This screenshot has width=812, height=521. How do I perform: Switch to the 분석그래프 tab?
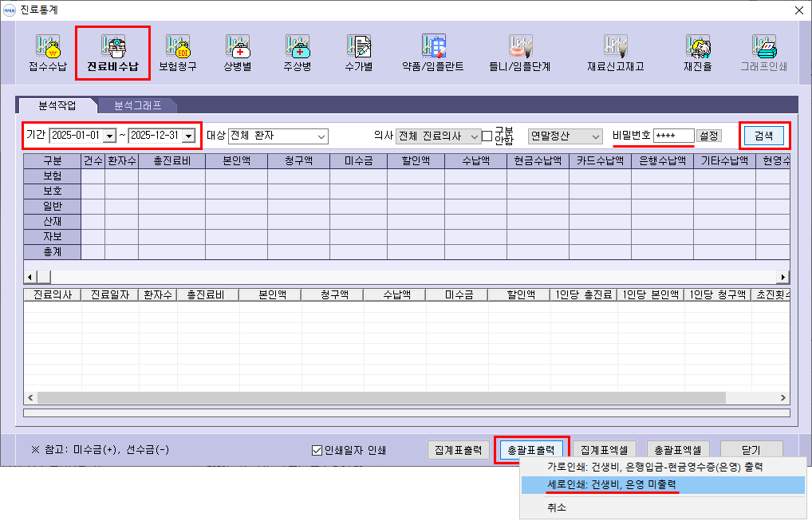(x=137, y=105)
